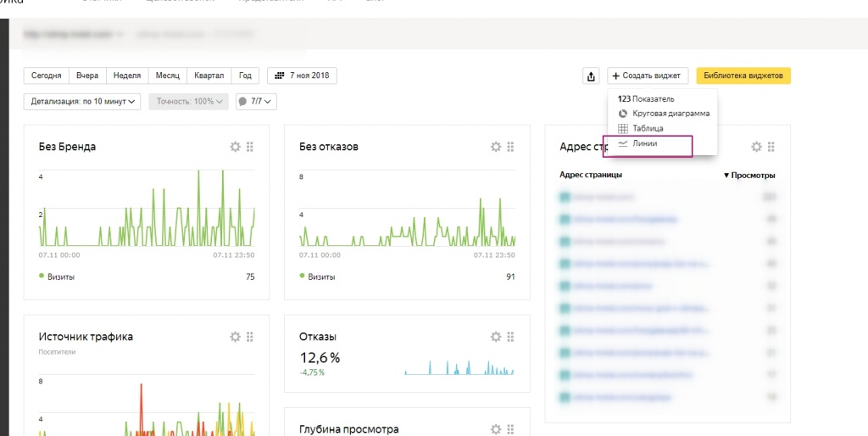Open settings gear of Источник трафика widget
868x436 pixels.
(236, 337)
